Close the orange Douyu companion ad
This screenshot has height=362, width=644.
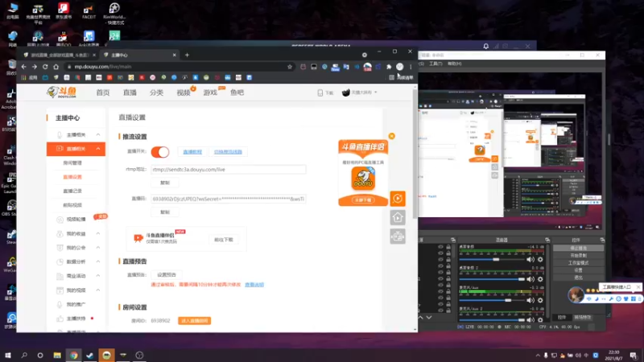pos(391,136)
